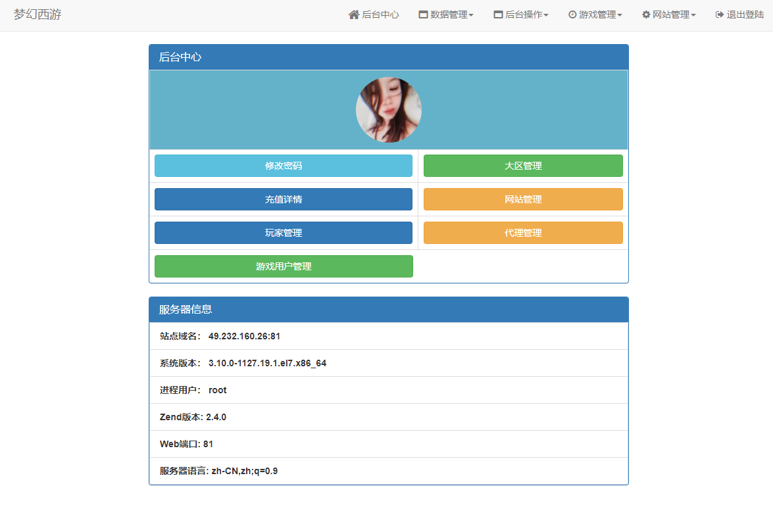Click the 代理管理 button
The width and height of the screenshot is (773, 532).
point(523,233)
